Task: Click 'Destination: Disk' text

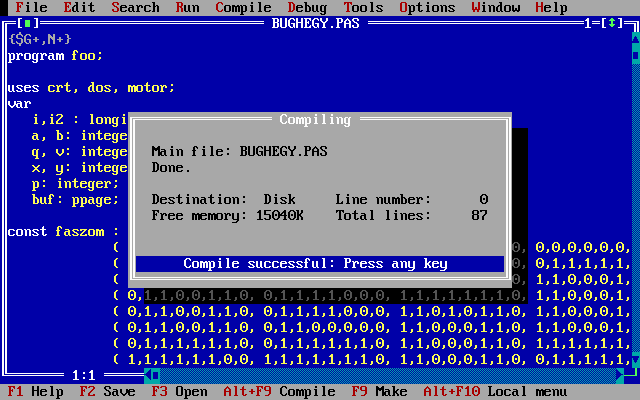Action: point(223,200)
